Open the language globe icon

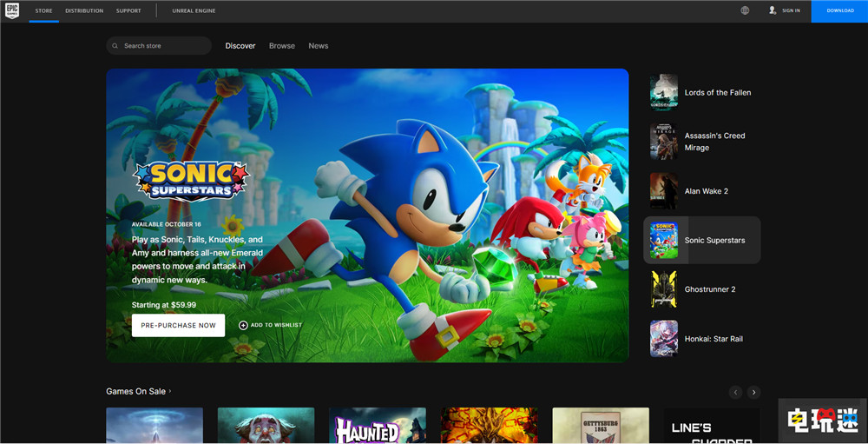coord(745,10)
